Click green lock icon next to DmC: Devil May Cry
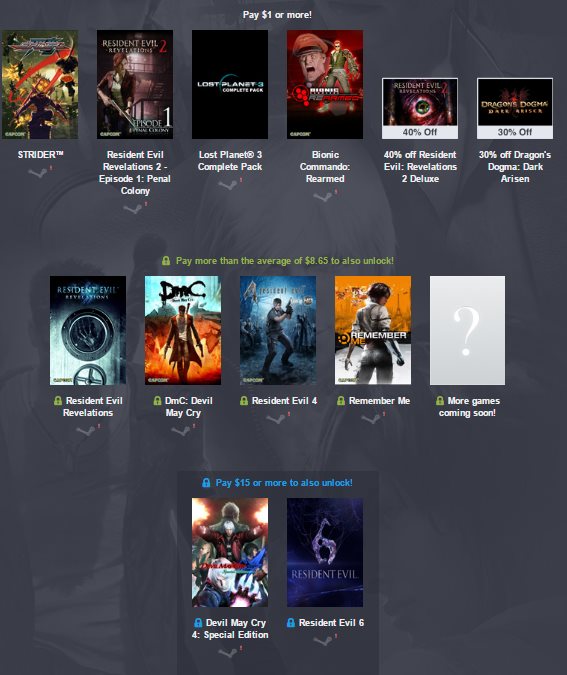The height and width of the screenshot is (675, 567). pyautogui.click(x=158, y=401)
